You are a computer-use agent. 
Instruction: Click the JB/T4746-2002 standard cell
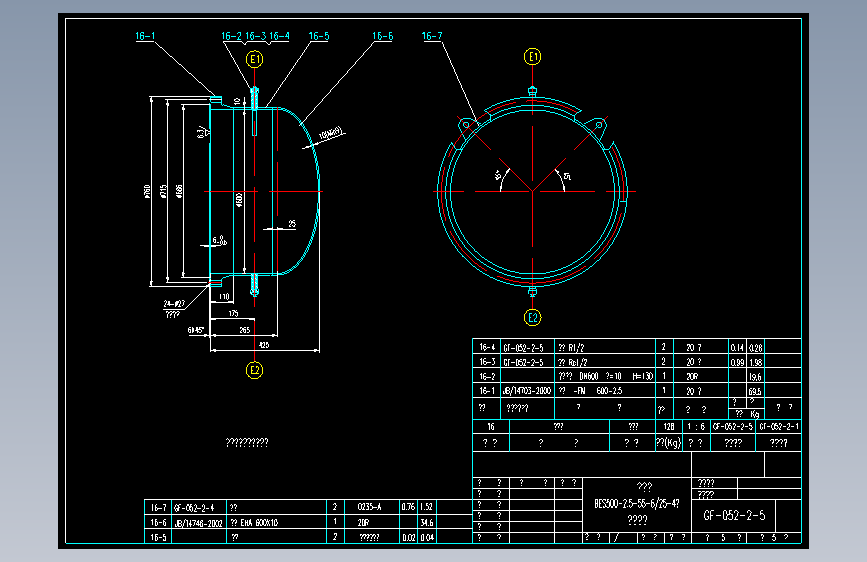(x=199, y=523)
